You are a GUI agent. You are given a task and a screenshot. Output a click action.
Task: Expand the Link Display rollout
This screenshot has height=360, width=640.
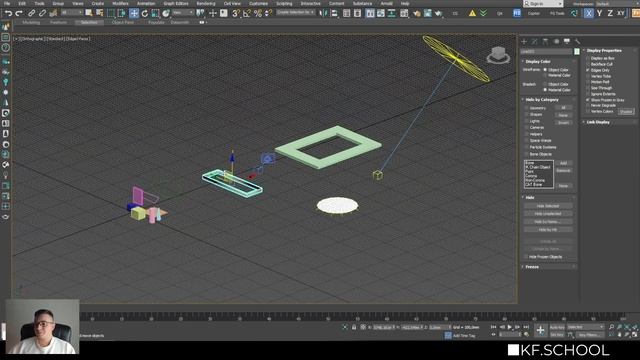(598, 122)
